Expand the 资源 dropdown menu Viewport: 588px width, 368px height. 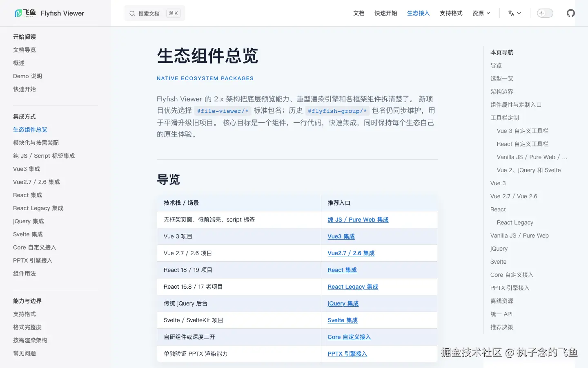point(481,13)
